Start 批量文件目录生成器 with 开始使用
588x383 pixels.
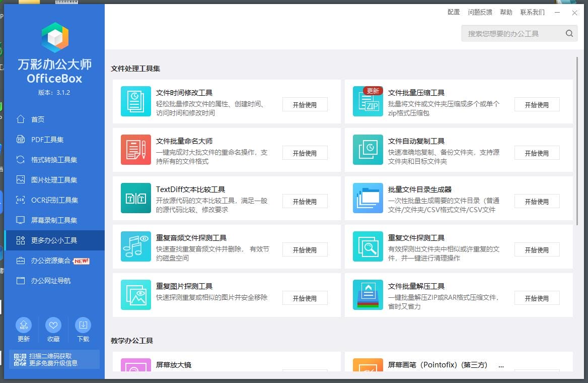pyautogui.click(x=537, y=202)
